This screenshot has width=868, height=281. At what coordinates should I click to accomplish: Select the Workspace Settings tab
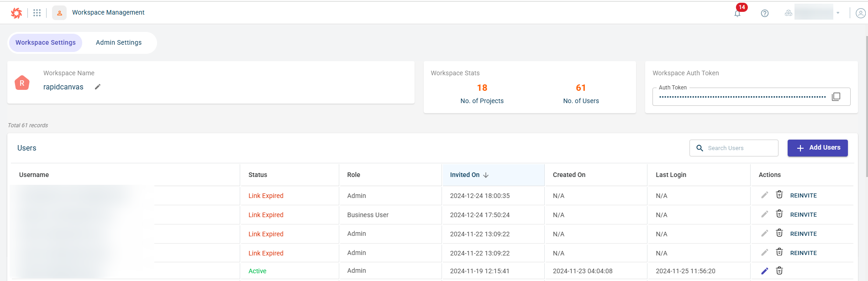coord(46,42)
